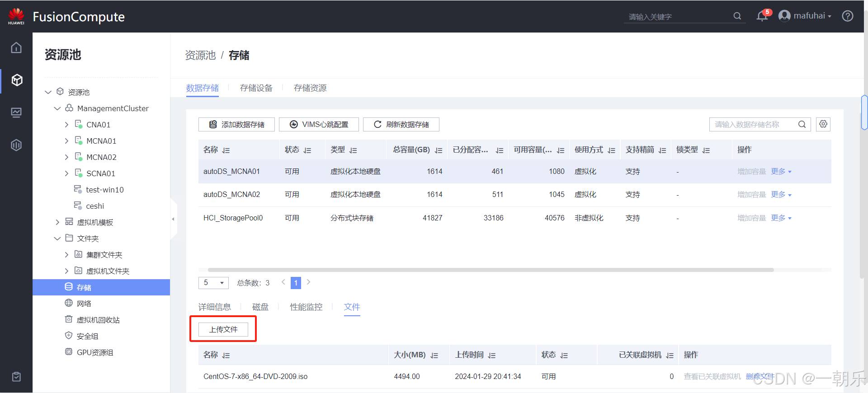Open the monitoring chart icon in rail
The width and height of the screenshot is (868, 393).
(16, 112)
